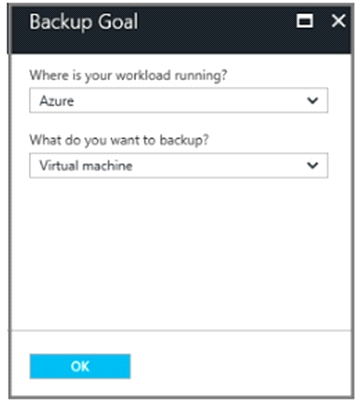Click the blank area below the Virtual machine dropdown
This screenshot has height=402, width=360.
click(180, 253)
